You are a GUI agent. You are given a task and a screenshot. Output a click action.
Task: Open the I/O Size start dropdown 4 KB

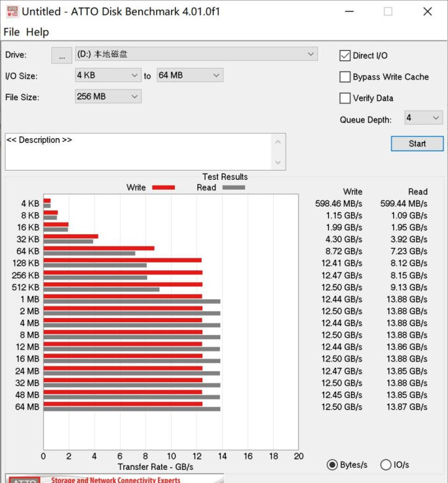(108, 75)
